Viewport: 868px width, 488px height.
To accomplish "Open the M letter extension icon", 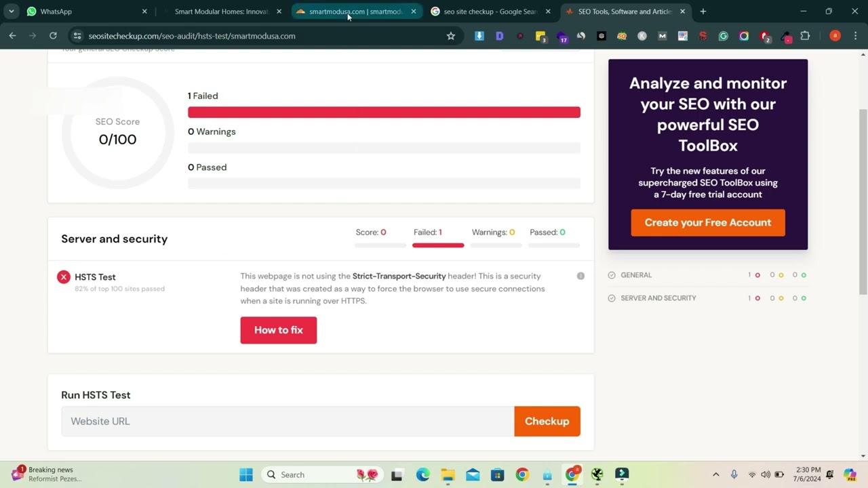I will 663,36.
